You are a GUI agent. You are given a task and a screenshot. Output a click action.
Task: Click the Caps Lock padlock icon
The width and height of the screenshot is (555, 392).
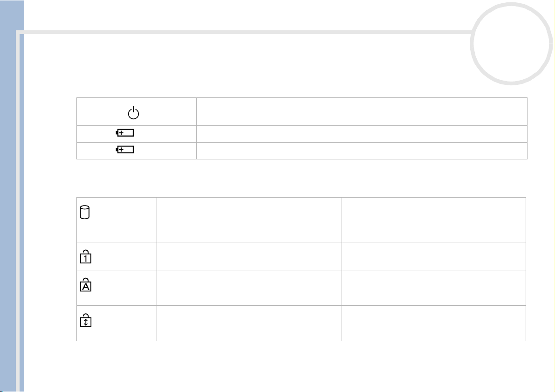tap(86, 285)
